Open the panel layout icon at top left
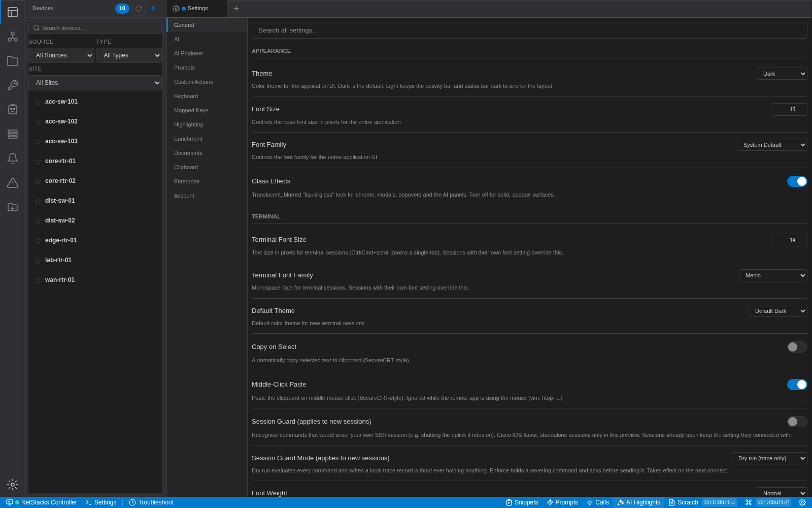 click(13, 12)
